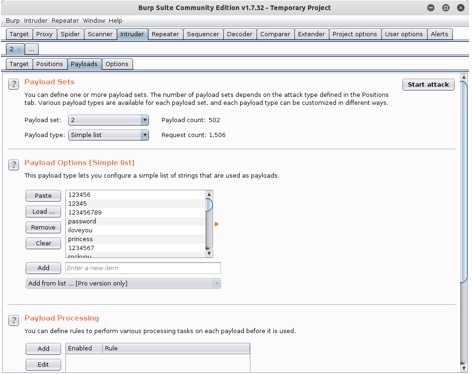Open the Burp menu
The width and height of the screenshot is (472, 374).
(13, 21)
